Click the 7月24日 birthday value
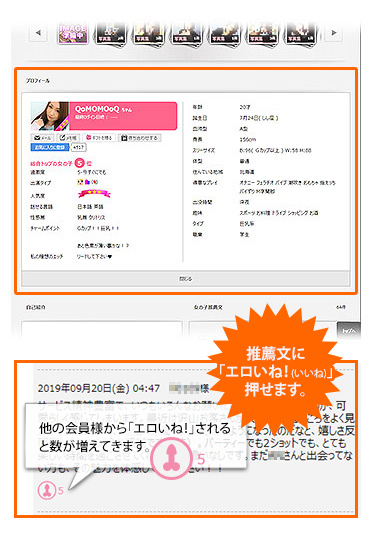 (x=259, y=118)
